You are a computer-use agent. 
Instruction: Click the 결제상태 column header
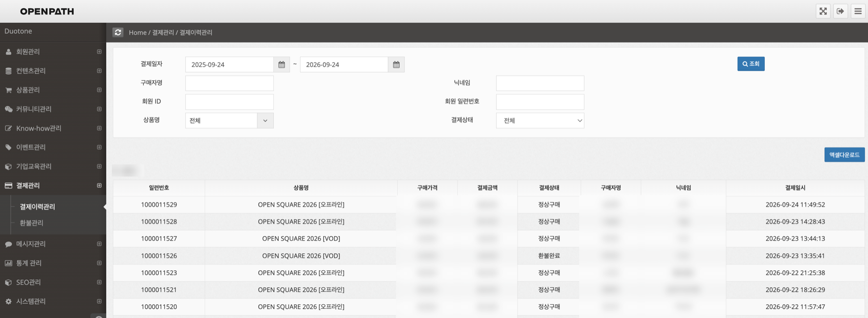(x=549, y=188)
